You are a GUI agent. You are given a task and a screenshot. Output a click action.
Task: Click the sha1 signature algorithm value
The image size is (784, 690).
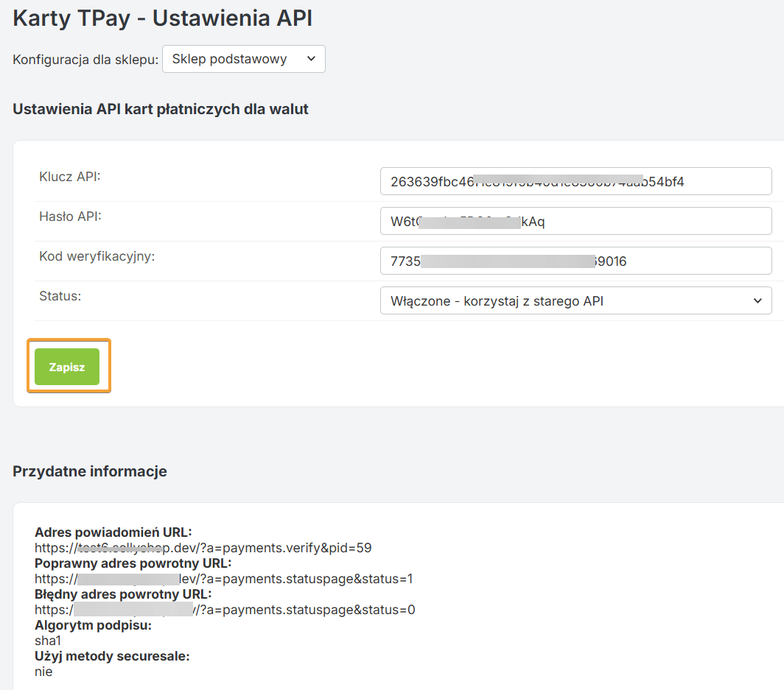tap(48, 641)
